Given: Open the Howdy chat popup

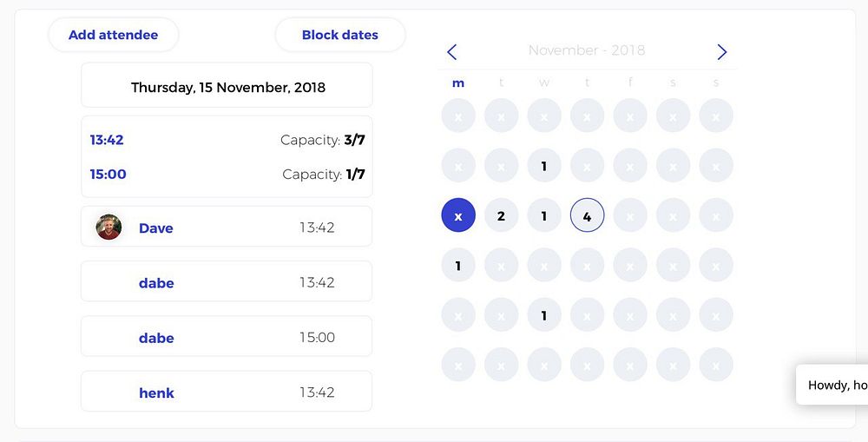Looking at the screenshot, I should click(x=835, y=385).
